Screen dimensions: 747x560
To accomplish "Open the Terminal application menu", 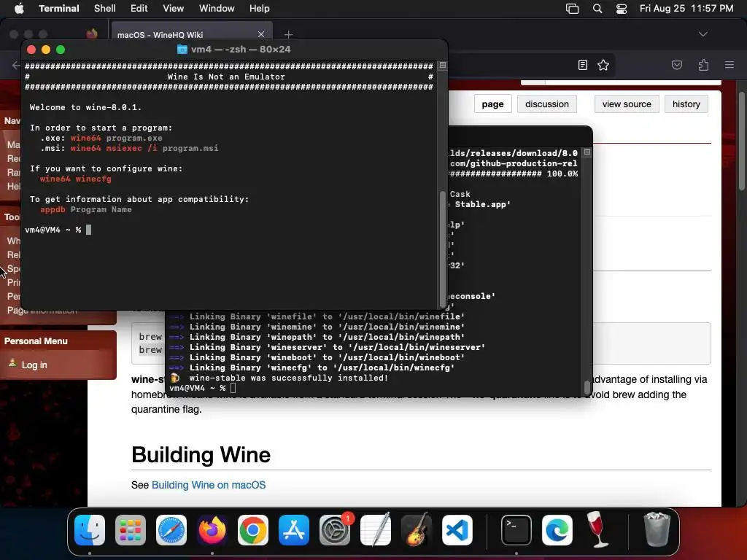I will click(x=59, y=9).
